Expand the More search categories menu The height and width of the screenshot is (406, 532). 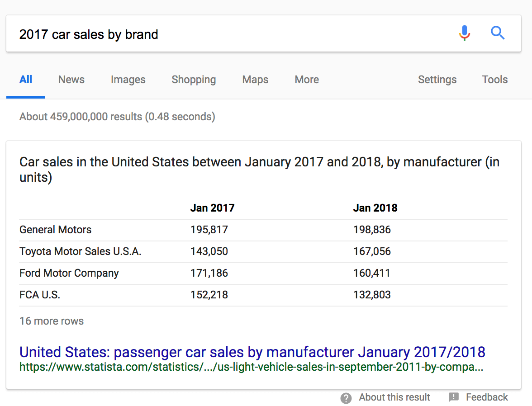307,80
